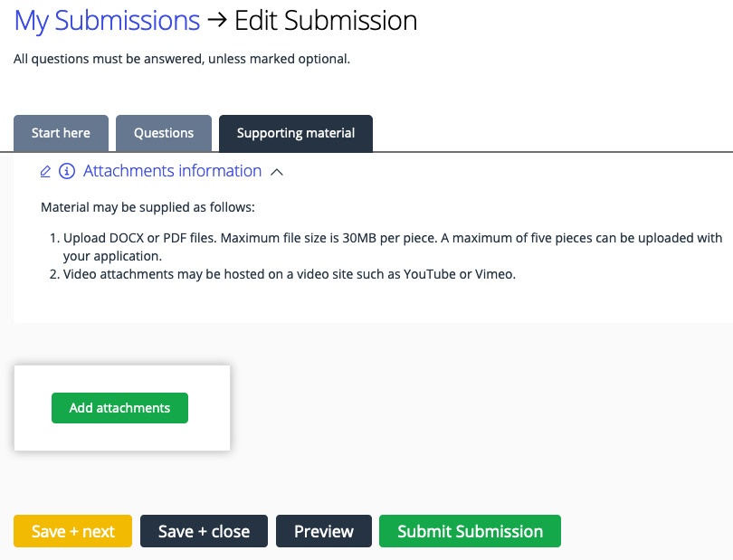The width and height of the screenshot is (733, 560).
Task: Click the pencil edit icon
Action: [46, 171]
